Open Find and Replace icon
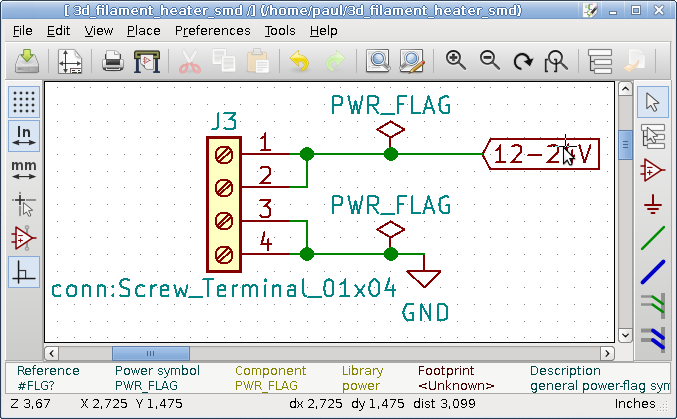 [412, 61]
